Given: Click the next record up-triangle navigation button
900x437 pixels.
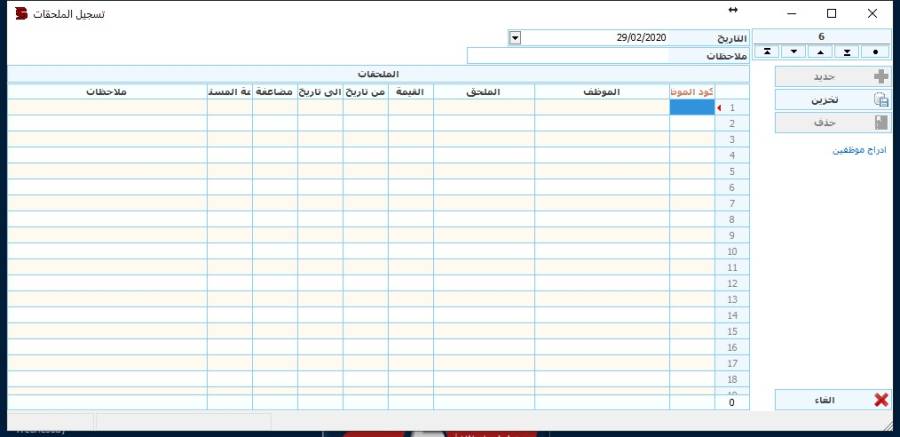Looking at the screenshot, I should (x=821, y=52).
